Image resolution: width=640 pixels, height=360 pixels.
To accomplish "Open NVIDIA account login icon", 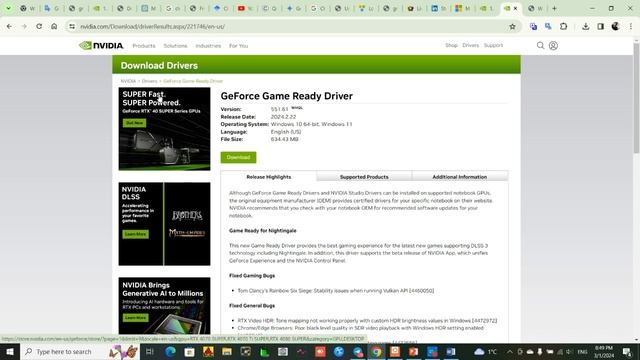I will [x=553, y=45].
